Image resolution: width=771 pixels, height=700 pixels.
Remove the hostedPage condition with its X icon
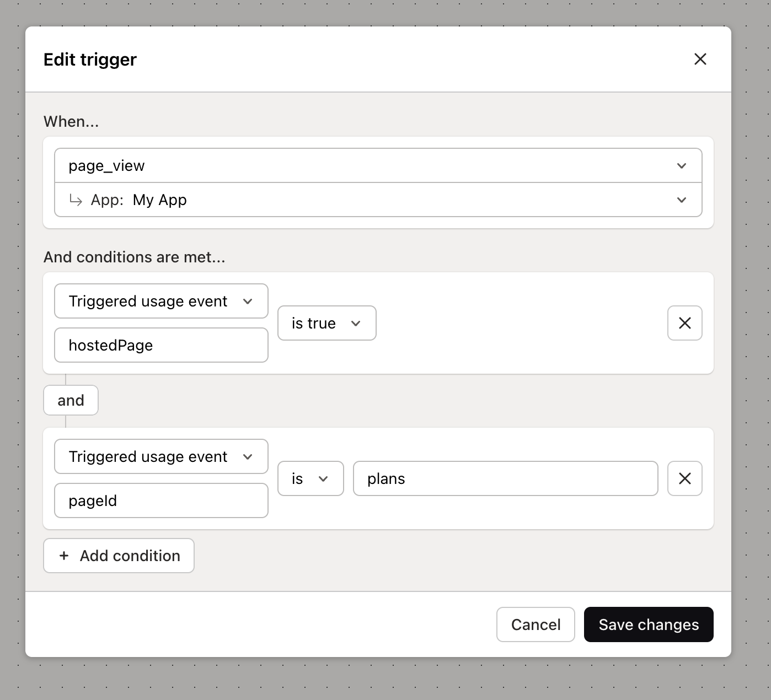(684, 323)
